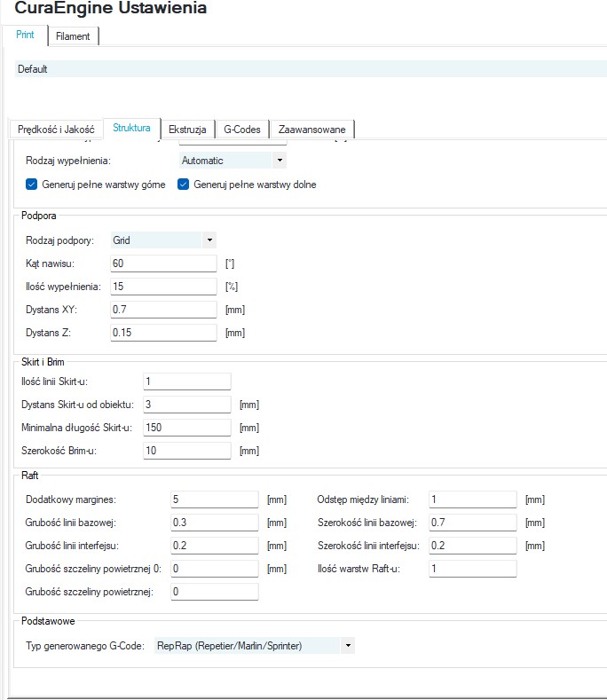607x700 pixels.
Task: Toggle Generuj pełne warstwy górne checkbox
Action: (31, 185)
